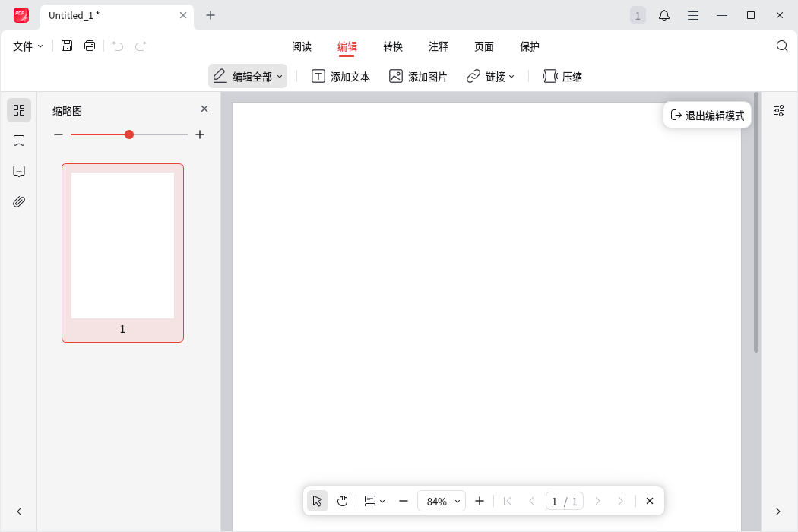Switch to the 阅读 tab

tap(302, 46)
